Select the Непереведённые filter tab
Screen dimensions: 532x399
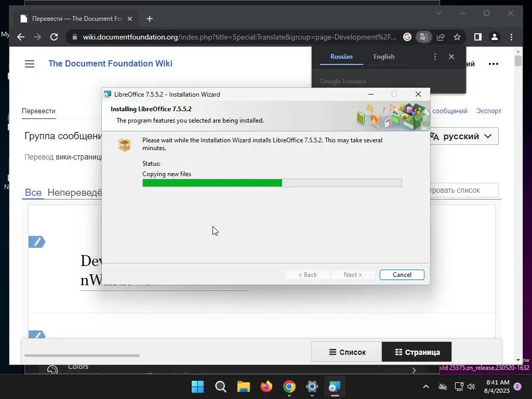(x=75, y=192)
